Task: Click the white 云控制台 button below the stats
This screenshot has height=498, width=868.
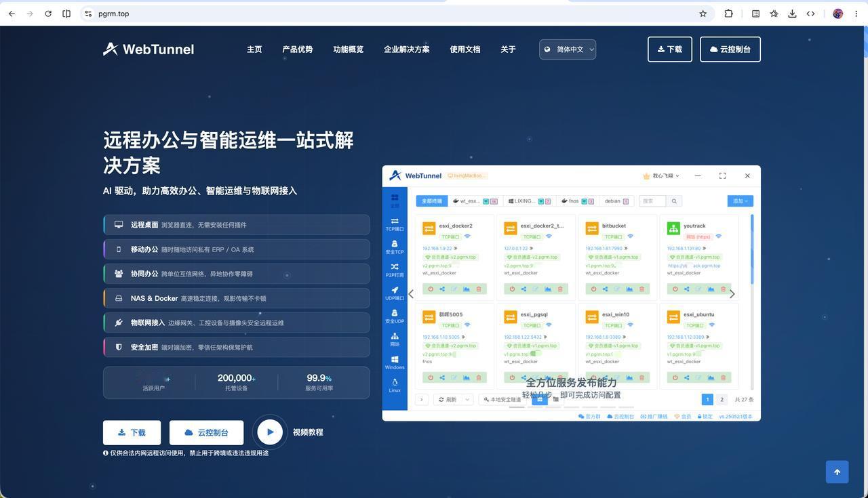Action: click(x=206, y=432)
